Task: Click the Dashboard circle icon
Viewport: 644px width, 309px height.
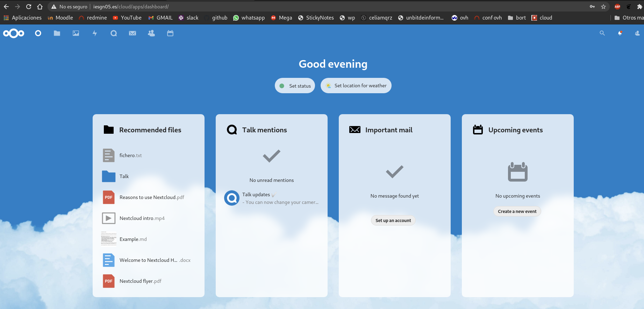Action: coord(38,33)
